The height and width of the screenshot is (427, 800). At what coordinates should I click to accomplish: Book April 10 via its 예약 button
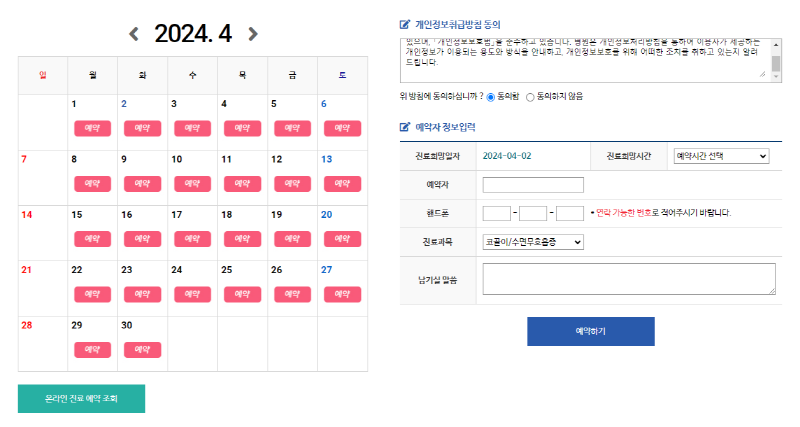point(192,185)
